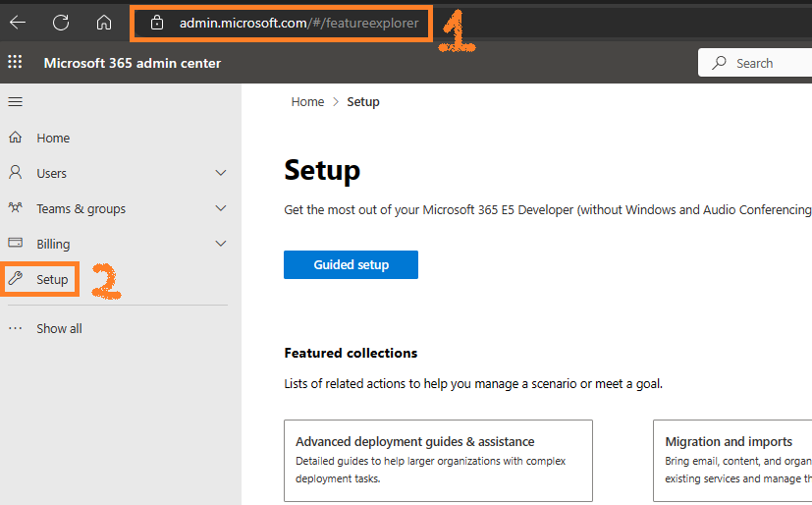
Task: Go back using browser back arrow
Action: click(x=18, y=23)
